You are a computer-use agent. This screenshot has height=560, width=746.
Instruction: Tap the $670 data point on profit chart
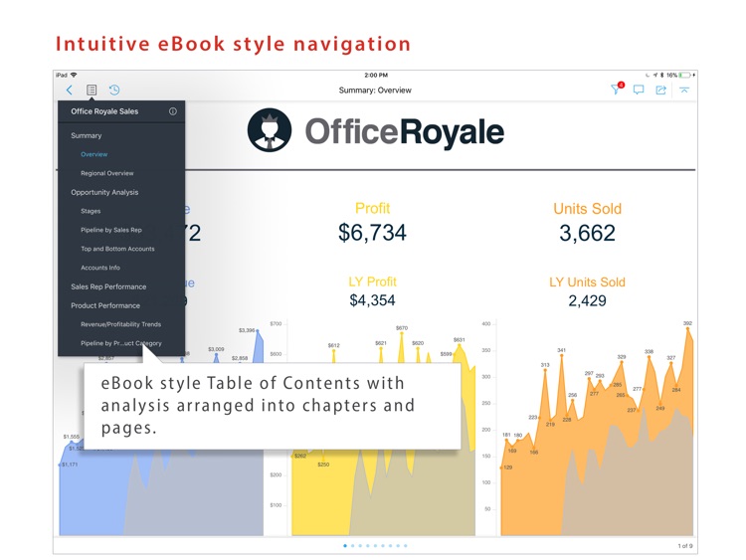402,333
